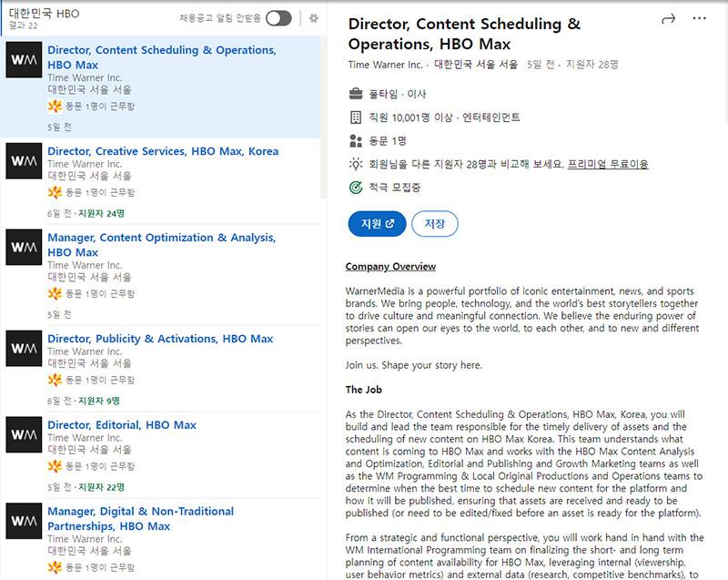
Task: Click the lightbulb applicant insight icon
Action: coord(356,164)
